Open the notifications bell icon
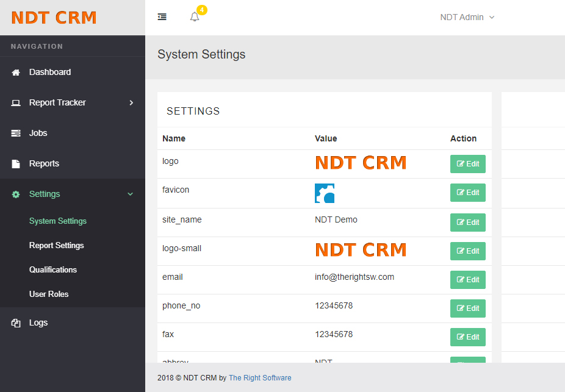 (195, 16)
